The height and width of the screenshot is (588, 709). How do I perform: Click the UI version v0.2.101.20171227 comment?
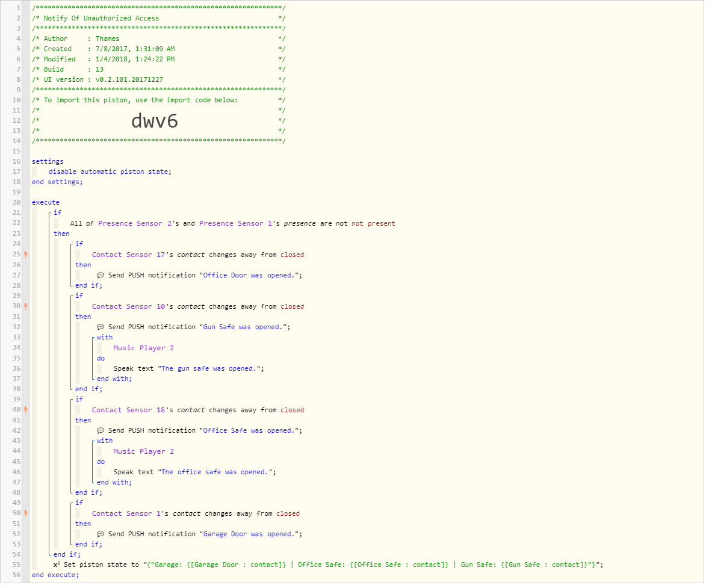[x=159, y=80]
